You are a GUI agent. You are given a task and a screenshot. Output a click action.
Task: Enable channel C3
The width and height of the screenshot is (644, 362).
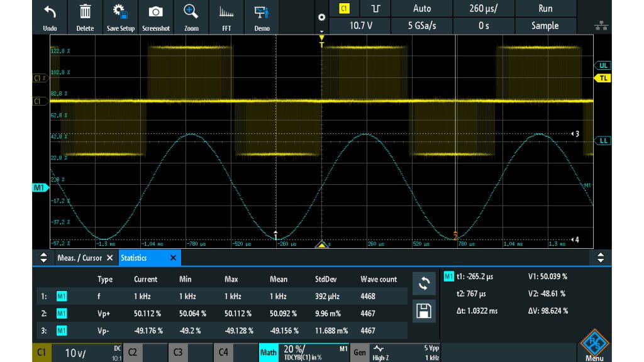point(178,353)
